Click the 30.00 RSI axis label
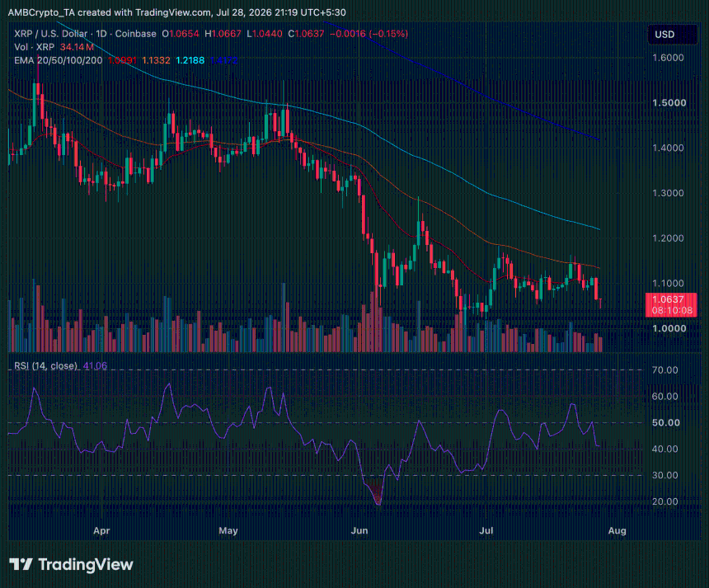This screenshot has height=588, width=709. pos(665,475)
